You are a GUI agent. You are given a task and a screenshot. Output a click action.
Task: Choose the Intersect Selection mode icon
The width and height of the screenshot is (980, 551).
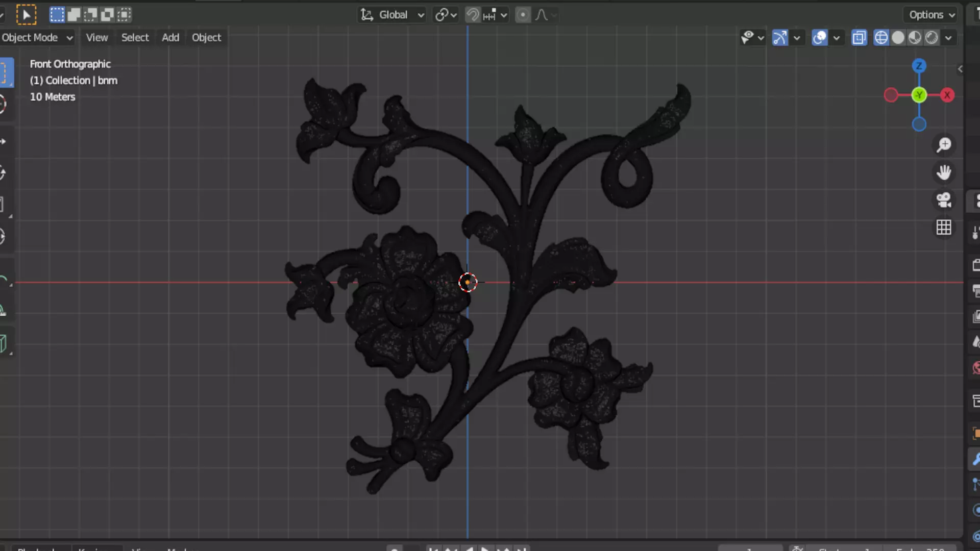point(124,15)
